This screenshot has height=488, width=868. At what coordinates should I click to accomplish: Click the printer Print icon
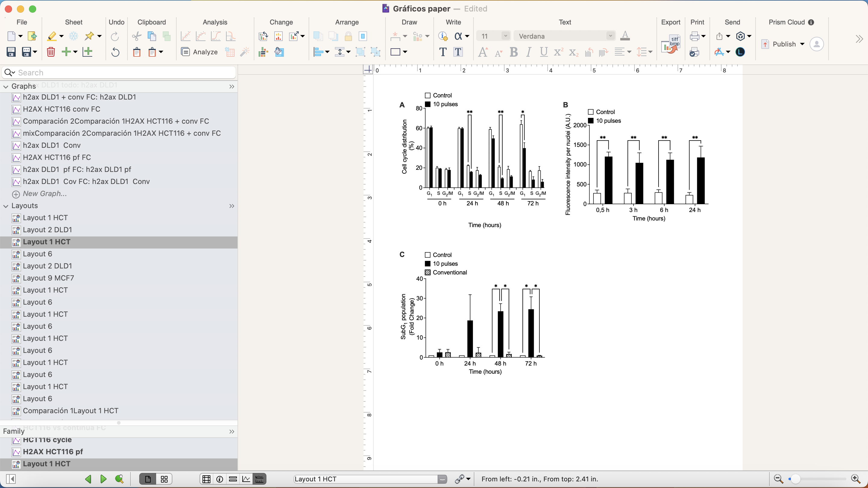tap(694, 36)
